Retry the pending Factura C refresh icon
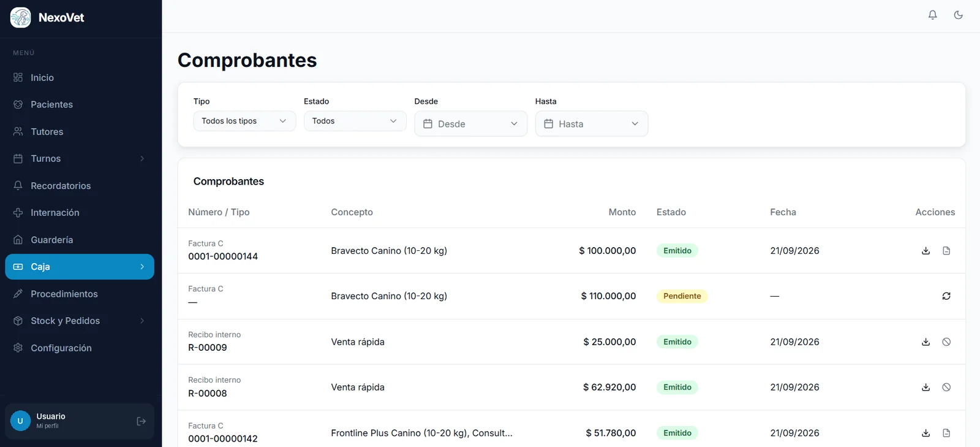This screenshot has height=447, width=980. pyautogui.click(x=946, y=296)
